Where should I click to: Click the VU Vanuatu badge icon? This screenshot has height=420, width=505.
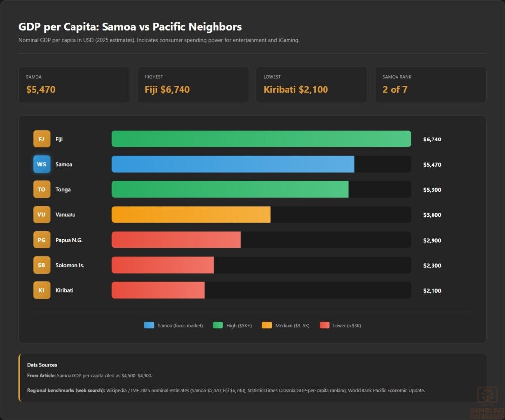click(41, 214)
